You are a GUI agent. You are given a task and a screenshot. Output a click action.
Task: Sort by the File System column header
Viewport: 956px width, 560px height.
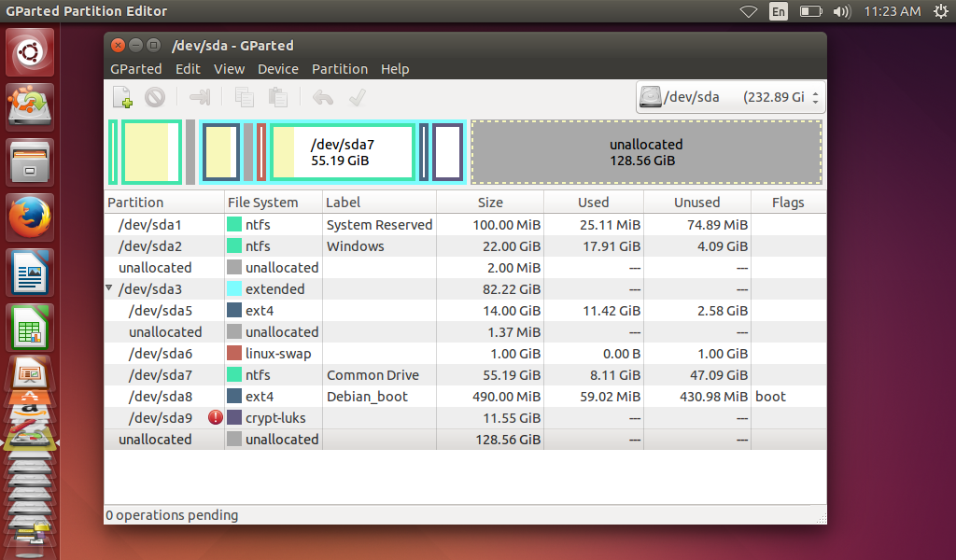click(274, 203)
